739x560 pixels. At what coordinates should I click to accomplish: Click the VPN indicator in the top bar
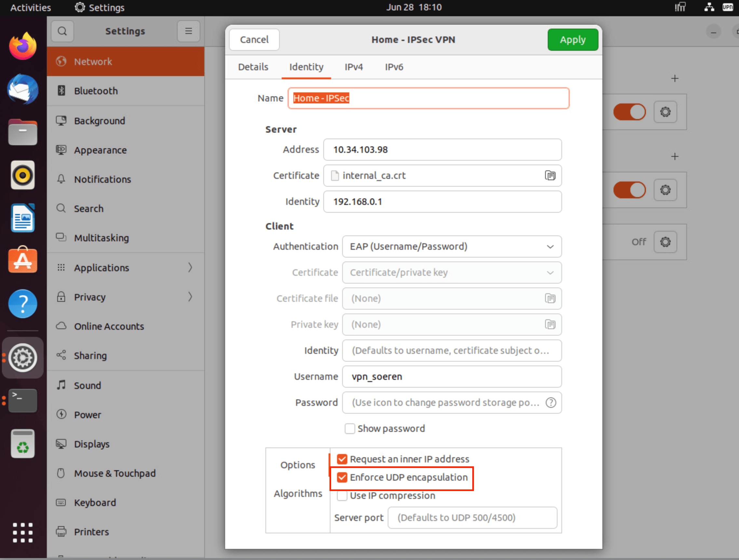pyautogui.click(x=728, y=7)
